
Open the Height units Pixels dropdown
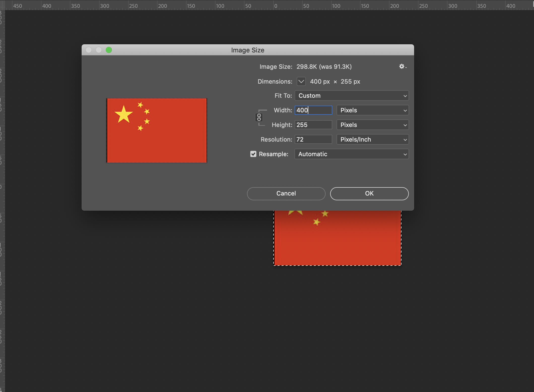(373, 125)
